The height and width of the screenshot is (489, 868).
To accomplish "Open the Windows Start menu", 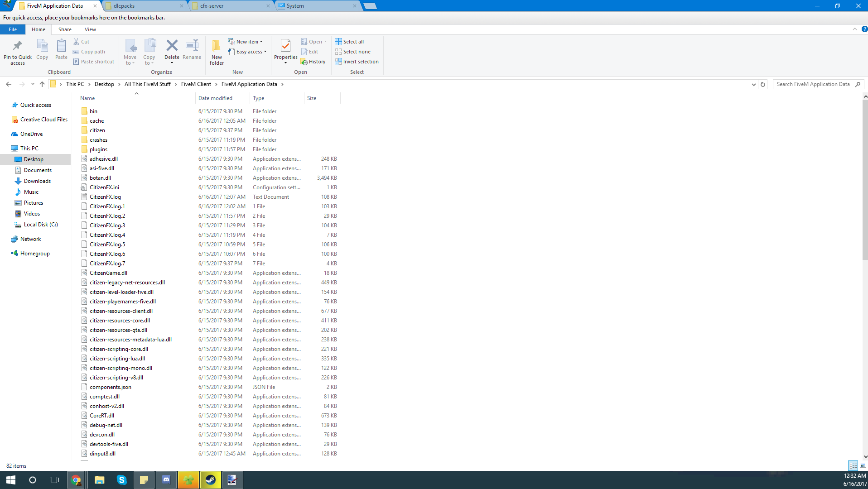I will pos(11,480).
